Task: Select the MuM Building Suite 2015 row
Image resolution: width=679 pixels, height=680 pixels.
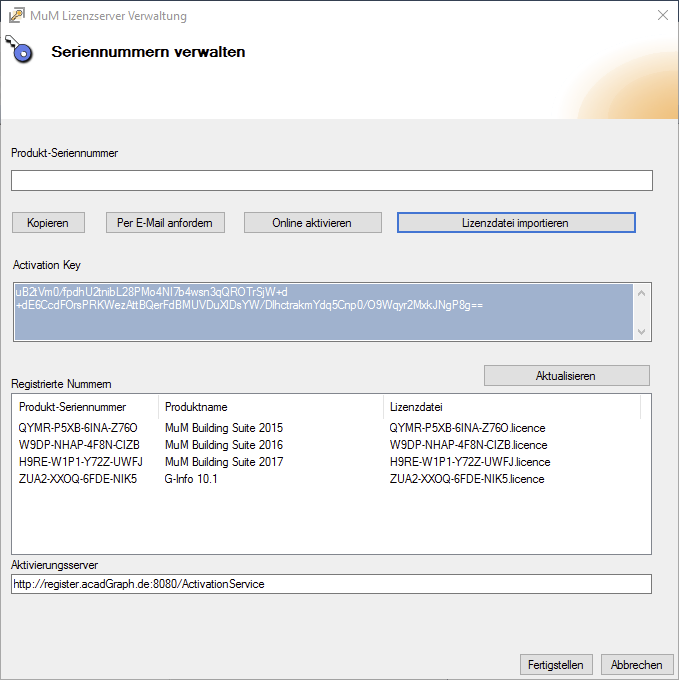Action: [223, 428]
